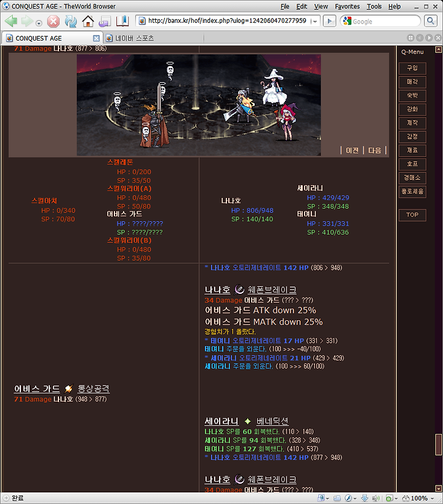This screenshot has height=504, width=443.
Task: Click the tab list grid icon
Action: 410,38
